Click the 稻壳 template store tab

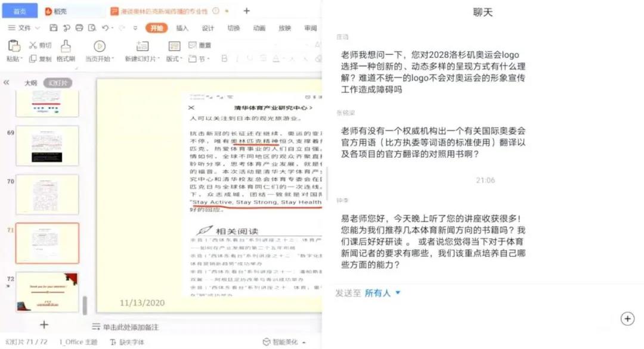pos(56,11)
